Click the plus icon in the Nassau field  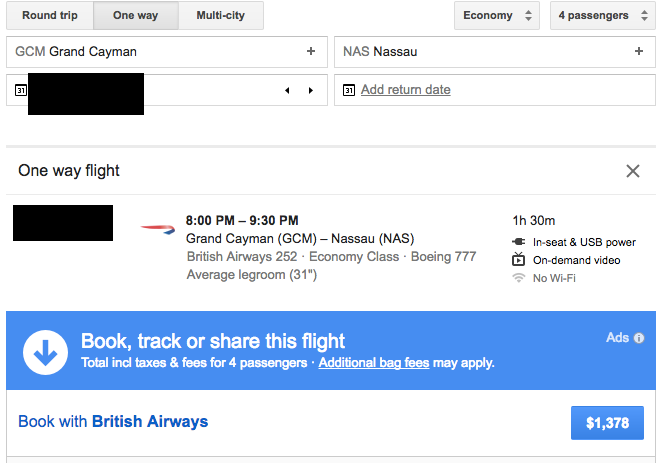tap(639, 51)
